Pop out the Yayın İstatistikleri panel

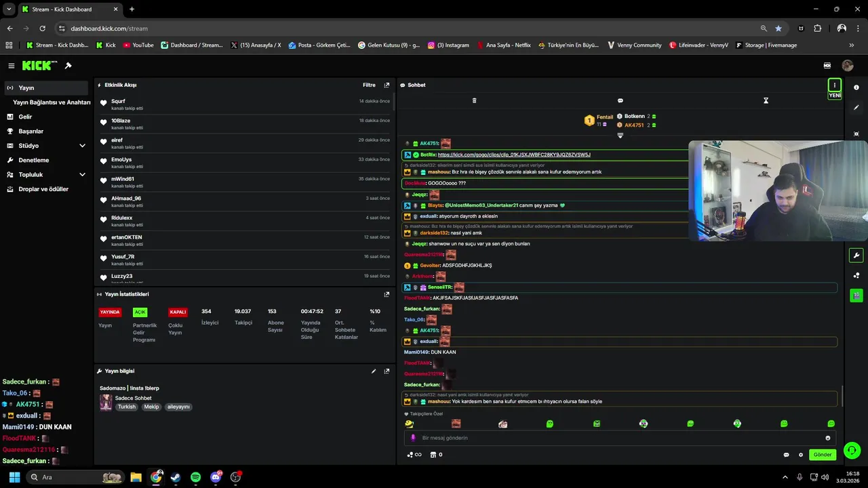(387, 295)
